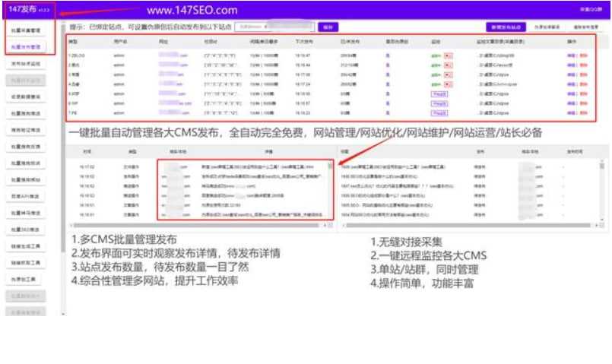The image size is (612, 364).
Task: Click the purple 是 value in row 7 PB
Action: [x=388, y=112]
